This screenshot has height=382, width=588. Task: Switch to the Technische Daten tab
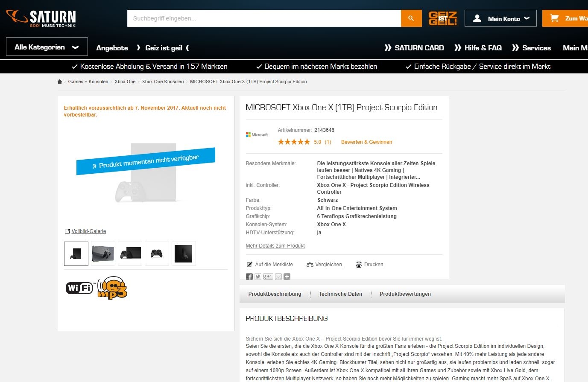click(x=340, y=294)
